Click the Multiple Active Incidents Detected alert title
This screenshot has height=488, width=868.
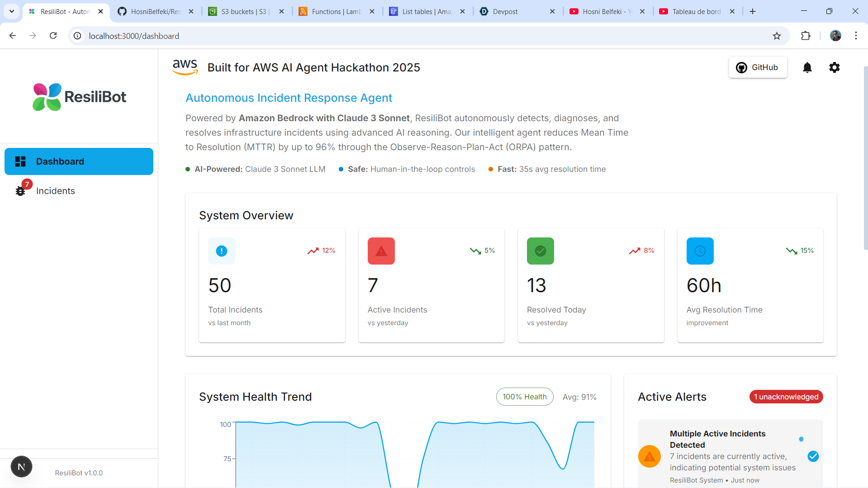(717, 439)
